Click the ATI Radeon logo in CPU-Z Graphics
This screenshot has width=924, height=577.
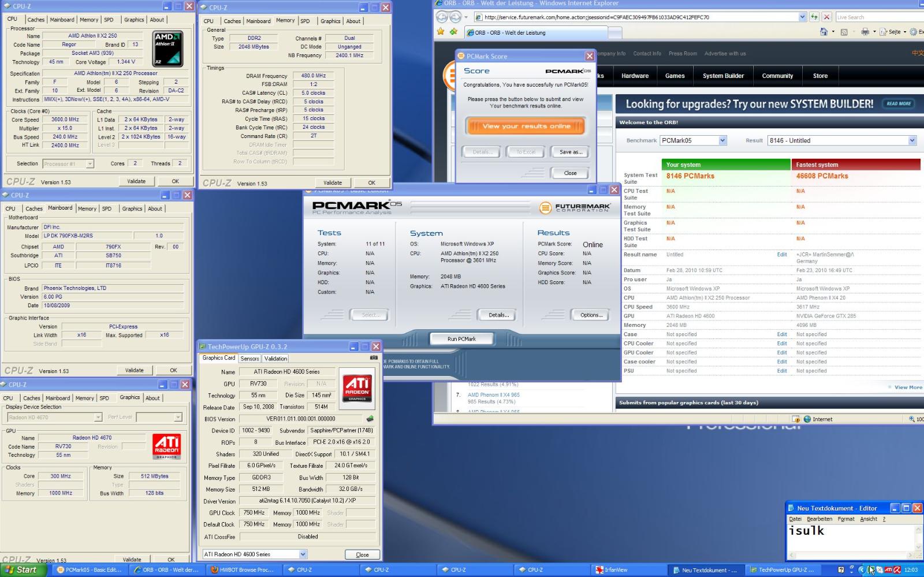[x=167, y=446]
